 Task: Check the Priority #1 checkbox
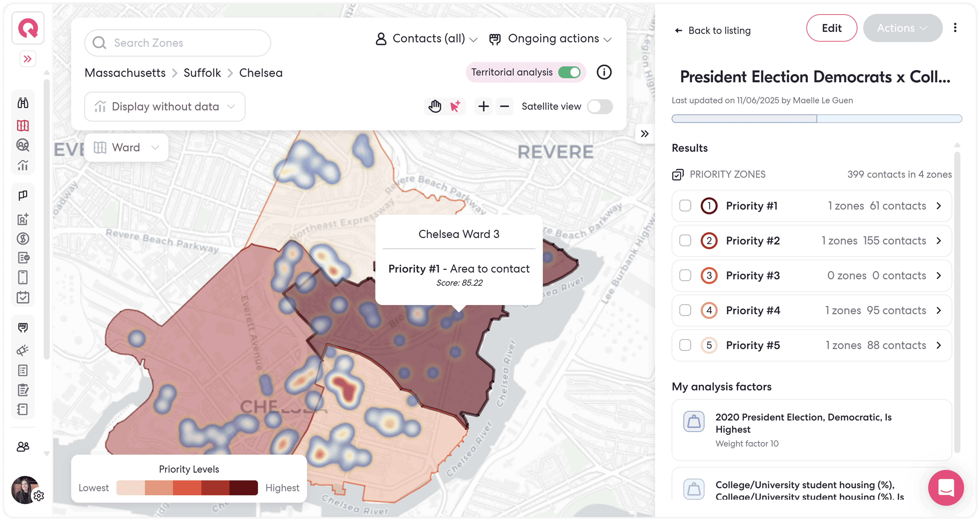(x=685, y=206)
